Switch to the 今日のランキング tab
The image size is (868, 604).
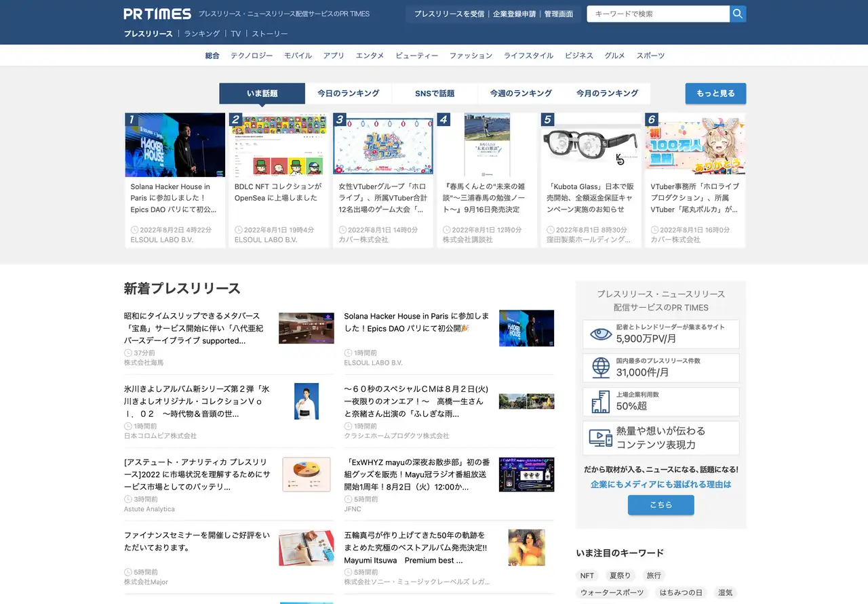(349, 94)
